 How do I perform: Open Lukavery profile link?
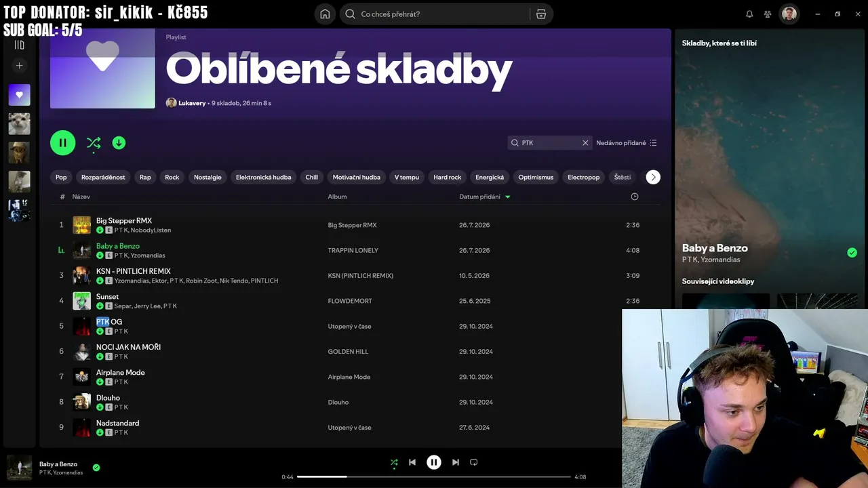tap(192, 103)
